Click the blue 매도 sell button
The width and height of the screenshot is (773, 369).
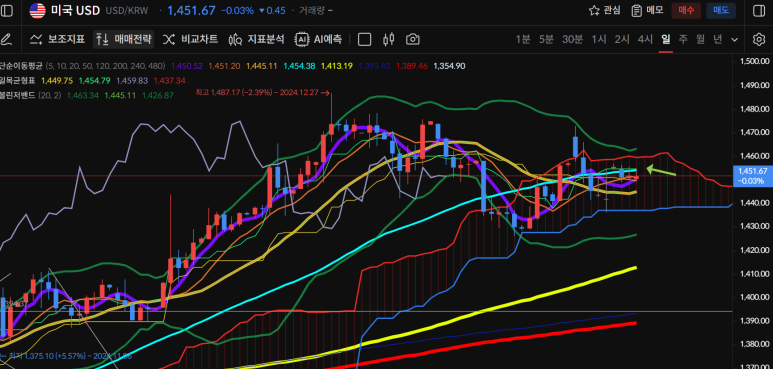tap(721, 10)
